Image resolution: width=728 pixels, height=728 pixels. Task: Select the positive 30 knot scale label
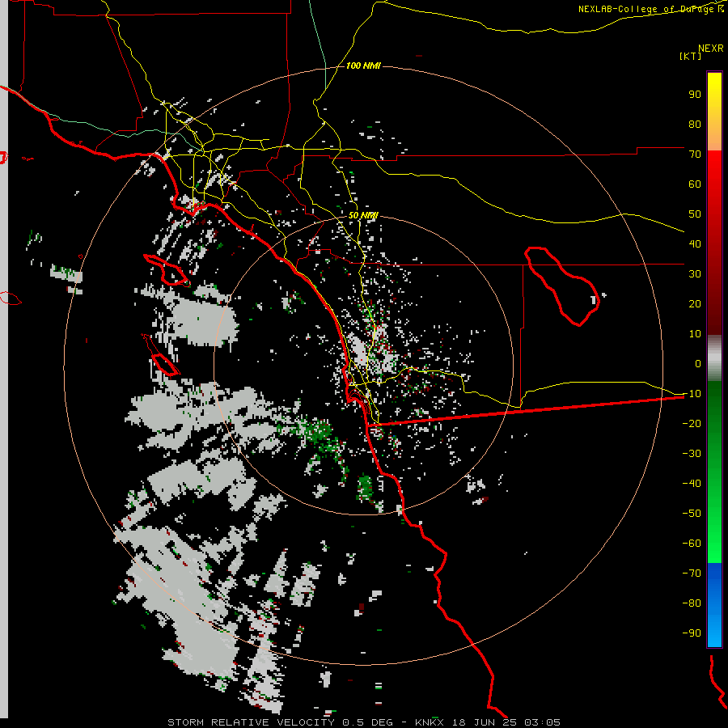(695, 274)
